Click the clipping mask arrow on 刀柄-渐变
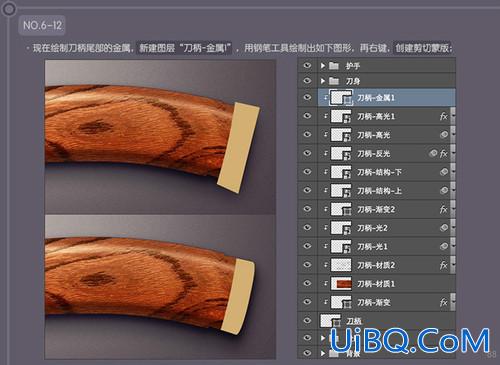The width and height of the screenshot is (500, 365). point(325,302)
